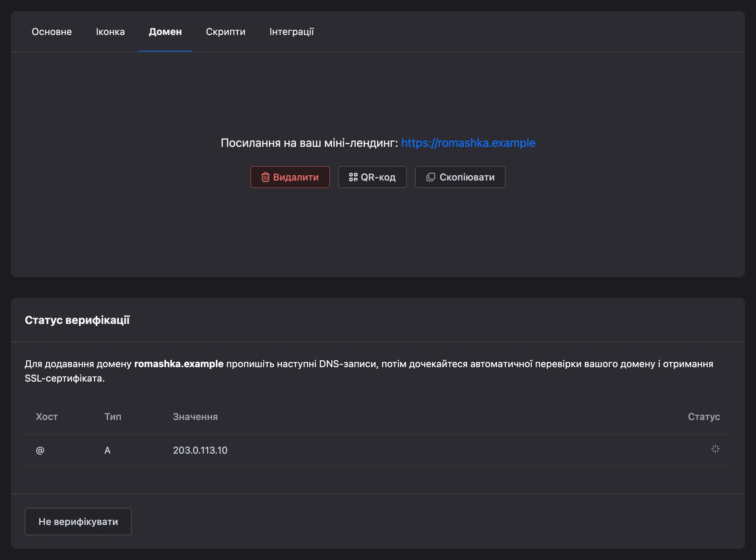Click the @ host cell
756x560 pixels.
(x=40, y=450)
